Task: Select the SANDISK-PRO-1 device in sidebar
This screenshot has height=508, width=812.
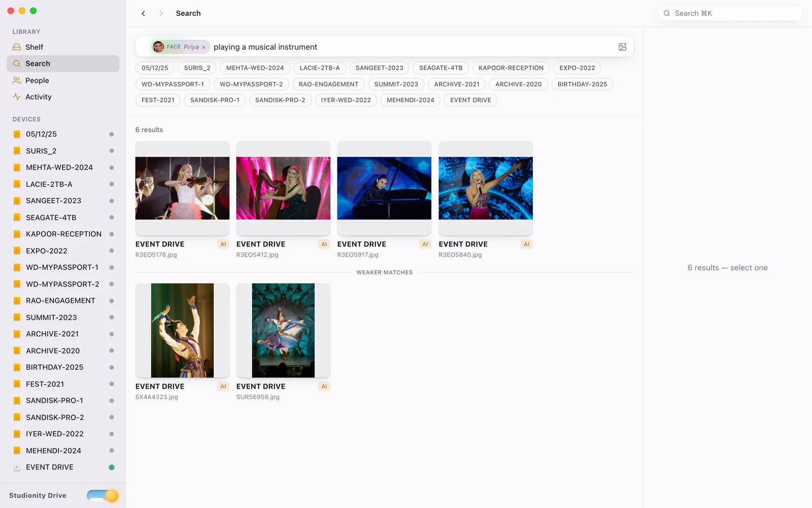Action: 63,400
